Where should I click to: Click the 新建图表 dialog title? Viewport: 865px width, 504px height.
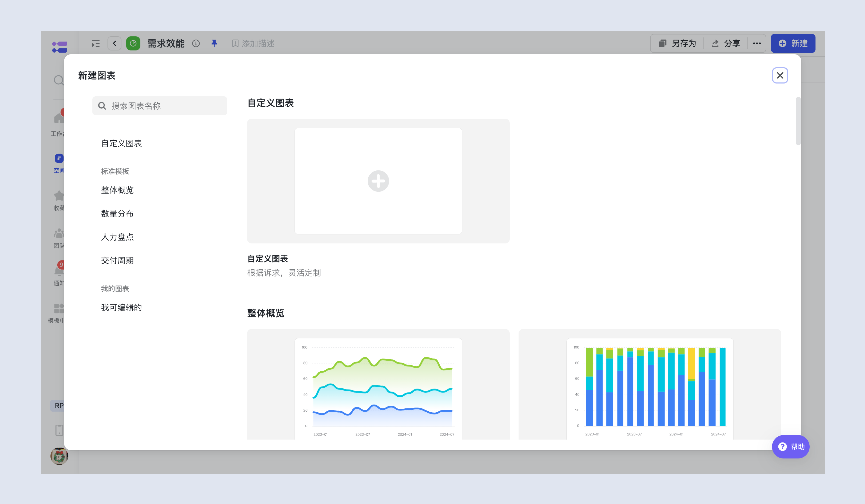coord(97,75)
